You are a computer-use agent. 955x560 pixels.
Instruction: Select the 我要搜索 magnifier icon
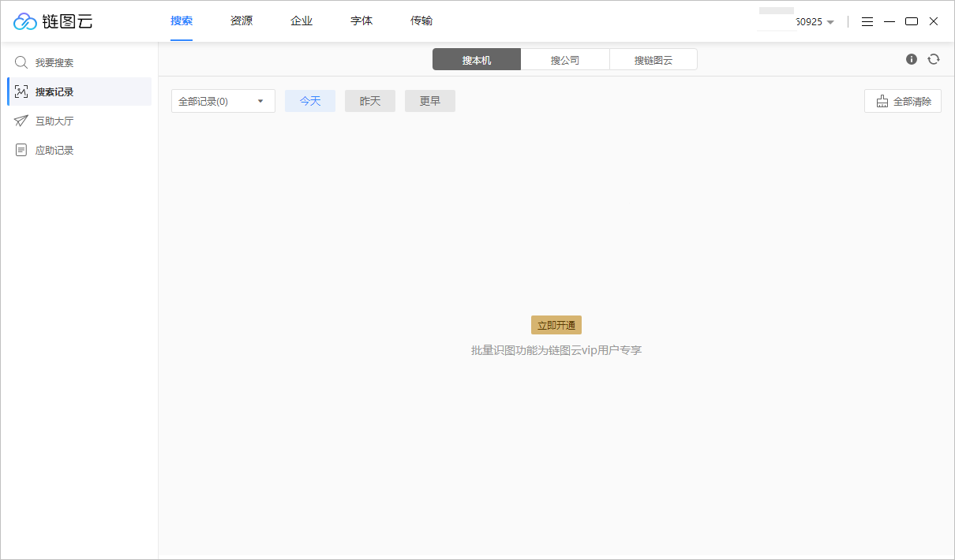(21, 62)
